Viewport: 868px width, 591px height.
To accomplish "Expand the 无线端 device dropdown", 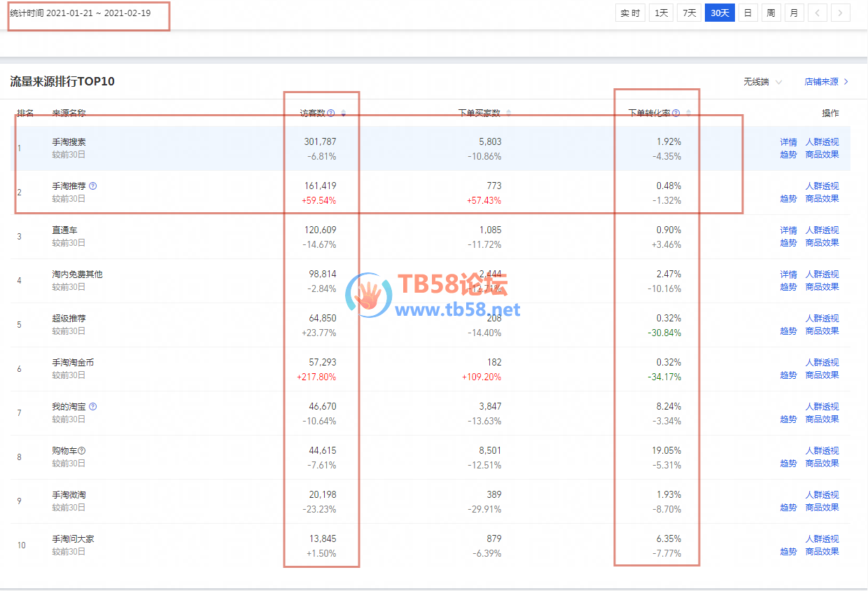I will coord(762,82).
